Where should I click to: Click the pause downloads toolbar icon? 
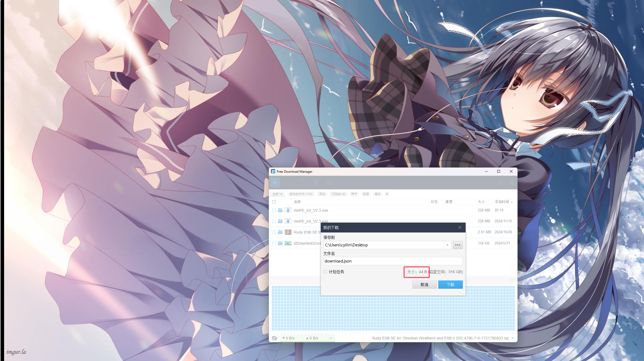click(303, 183)
